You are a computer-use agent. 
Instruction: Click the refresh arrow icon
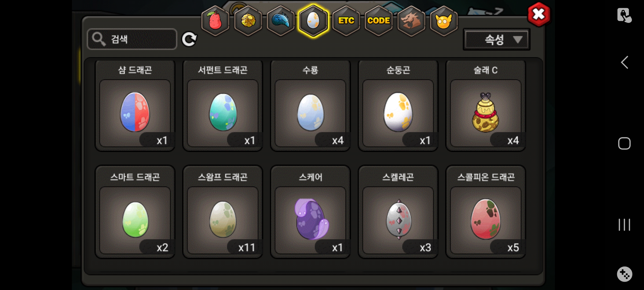[x=189, y=39]
